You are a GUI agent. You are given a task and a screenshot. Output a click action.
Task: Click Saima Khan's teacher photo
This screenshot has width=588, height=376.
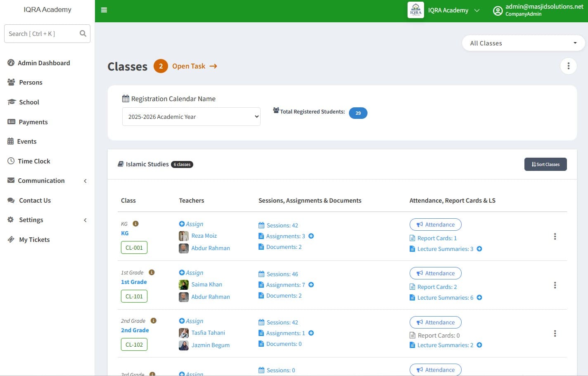coord(184,285)
